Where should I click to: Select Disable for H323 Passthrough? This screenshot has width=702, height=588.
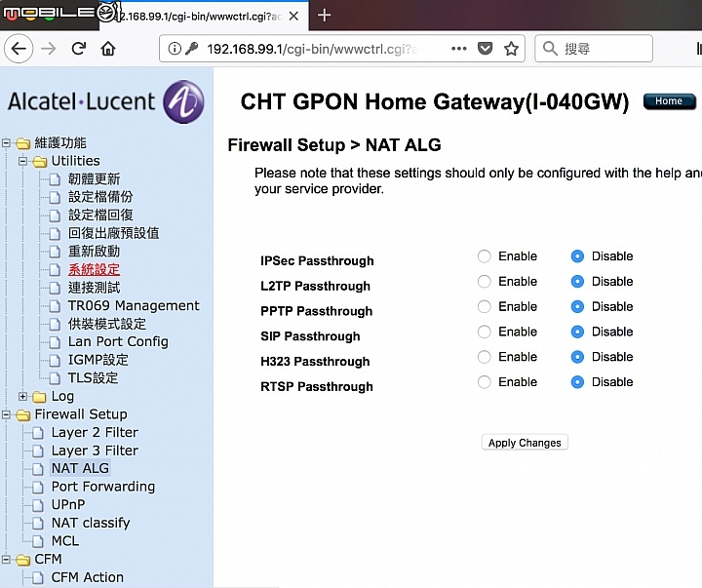(x=577, y=357)
